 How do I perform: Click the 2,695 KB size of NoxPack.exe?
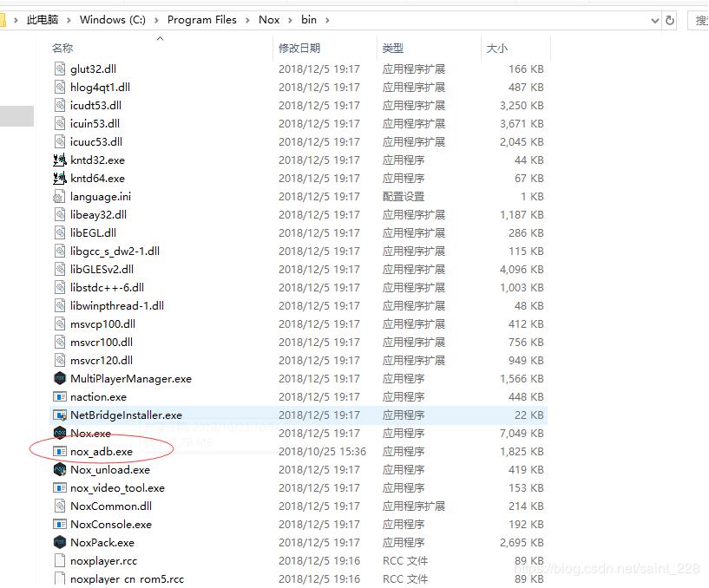coord(522,542)
